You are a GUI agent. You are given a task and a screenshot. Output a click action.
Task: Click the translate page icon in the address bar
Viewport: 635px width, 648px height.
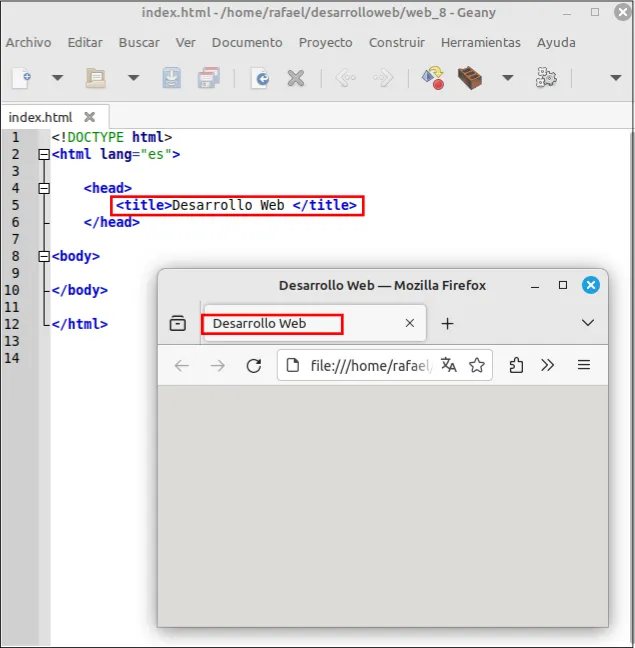[449, 365]
